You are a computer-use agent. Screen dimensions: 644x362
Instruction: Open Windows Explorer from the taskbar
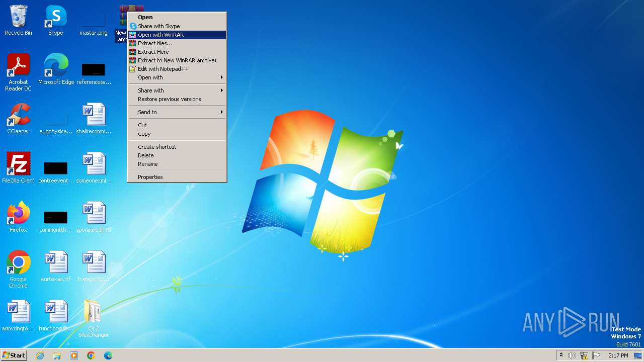pyautogui.click(x=57, y=355)
